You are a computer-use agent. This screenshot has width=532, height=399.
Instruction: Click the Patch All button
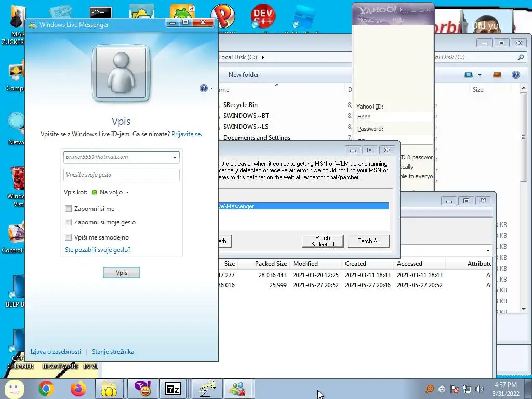368,241
